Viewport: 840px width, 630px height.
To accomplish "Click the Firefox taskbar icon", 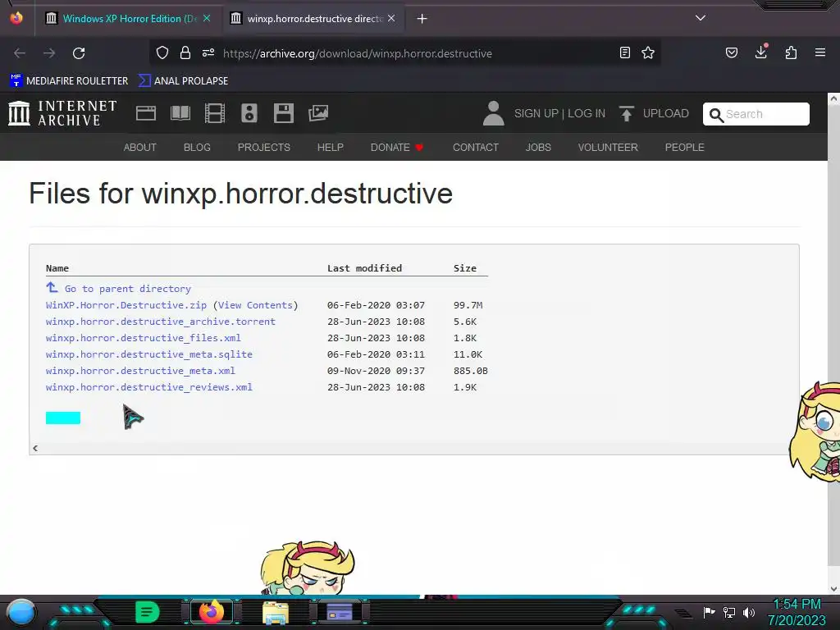I will [212, 611].
